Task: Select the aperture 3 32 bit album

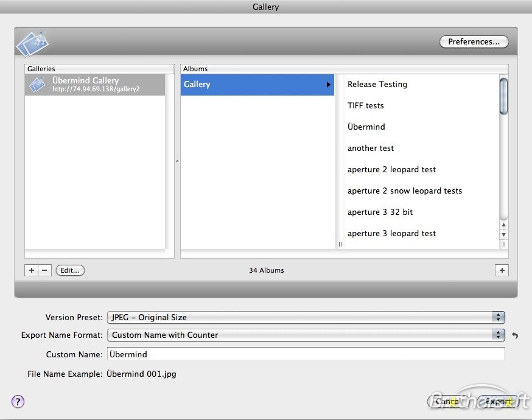Action: click(380, 212)
